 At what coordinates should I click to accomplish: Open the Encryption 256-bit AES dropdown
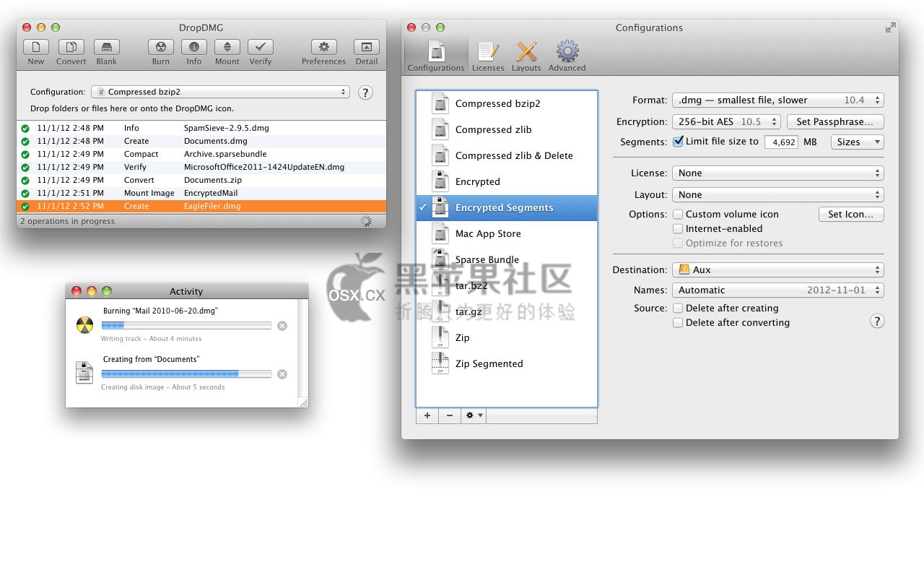coord(726,122)
